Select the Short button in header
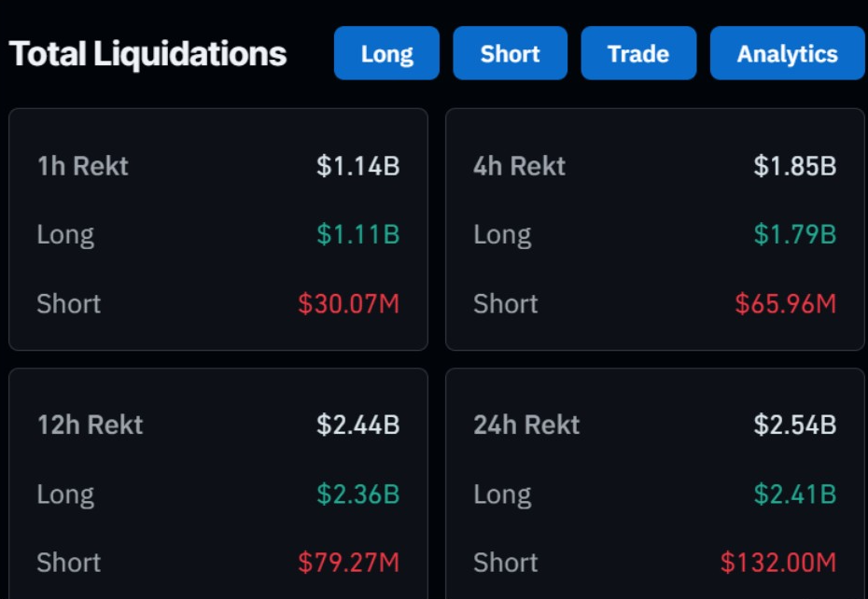 click(510, 53)
